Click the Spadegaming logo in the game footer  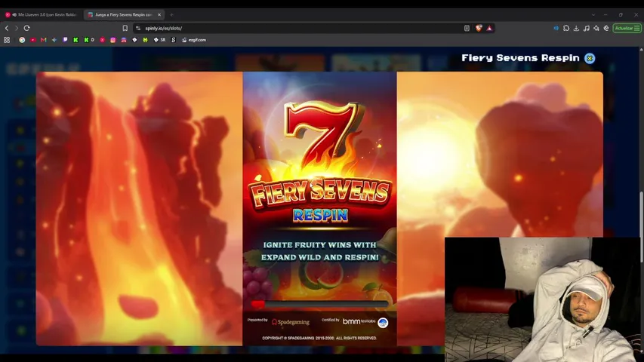[291, 322]
